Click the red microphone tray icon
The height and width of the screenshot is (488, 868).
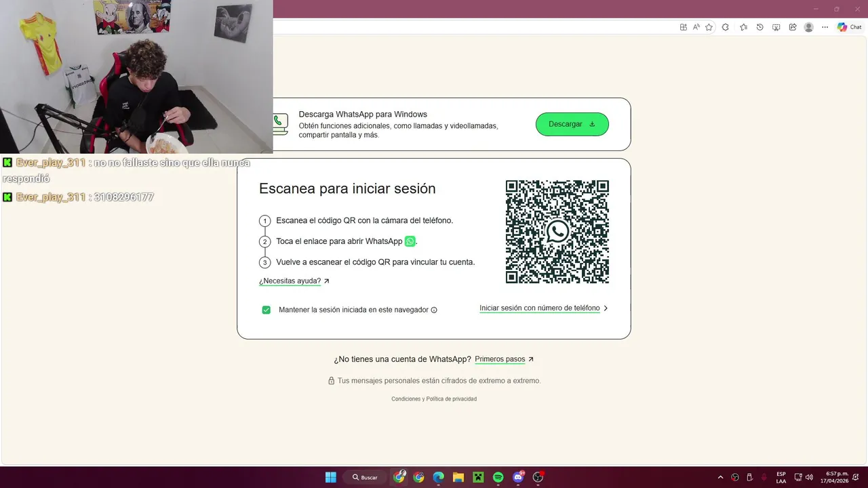764,477
